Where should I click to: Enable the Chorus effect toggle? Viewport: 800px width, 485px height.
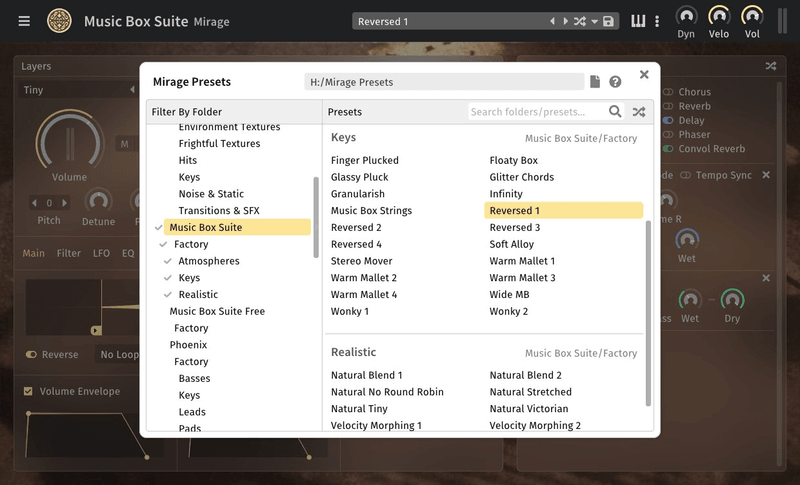point(668,93)
